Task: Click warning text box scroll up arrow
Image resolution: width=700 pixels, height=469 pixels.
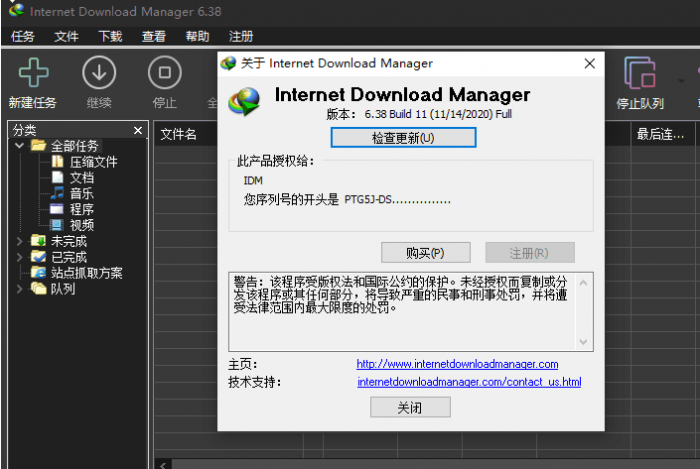Action: (583, 283)
